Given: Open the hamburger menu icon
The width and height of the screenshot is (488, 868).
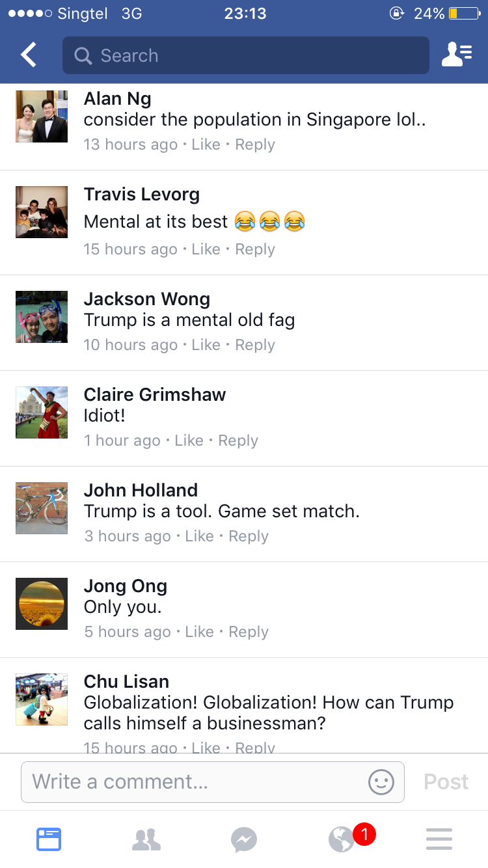Looking at the screenshot, I should [439, 839].
